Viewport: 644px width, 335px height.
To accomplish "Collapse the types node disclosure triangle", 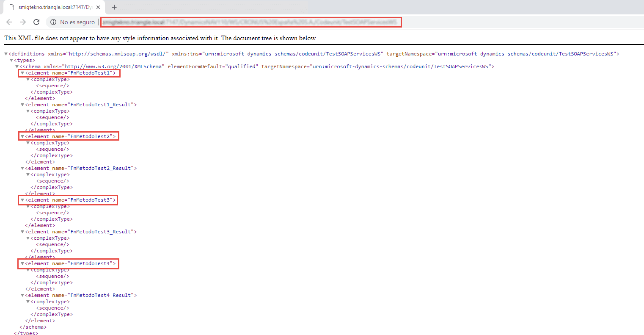I will [11, 60].
